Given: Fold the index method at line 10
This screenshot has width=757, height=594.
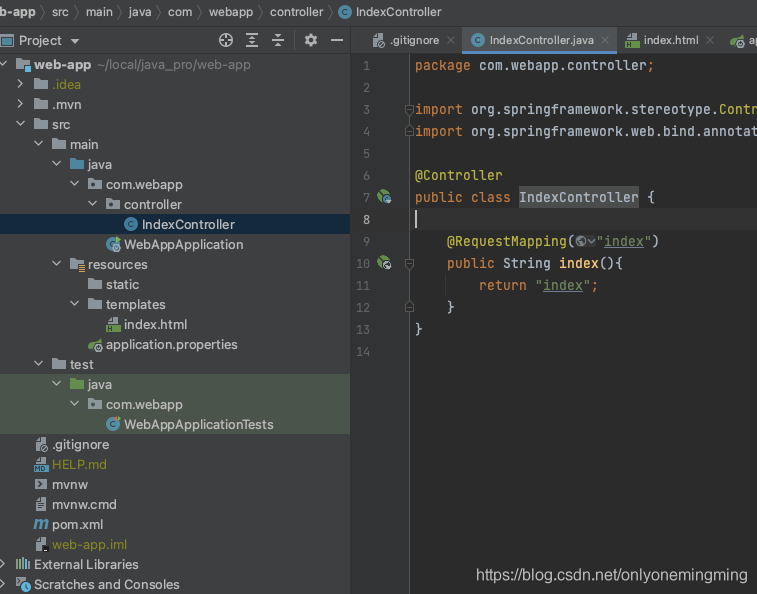Looking at the screenshot, I should (409, 263).
